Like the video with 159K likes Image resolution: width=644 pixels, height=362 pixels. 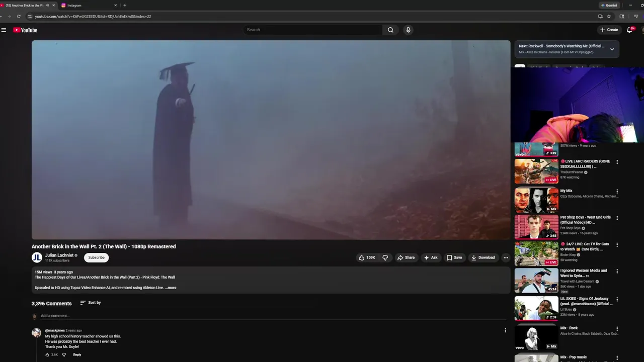tap(367, 257)
